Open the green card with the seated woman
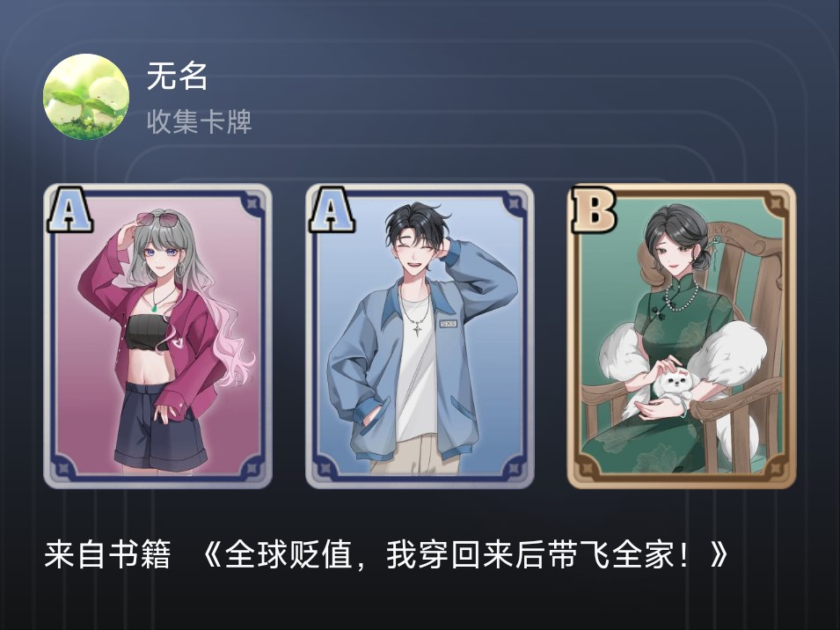The width and height of the screenshot is (840, 630). point(682,336)
